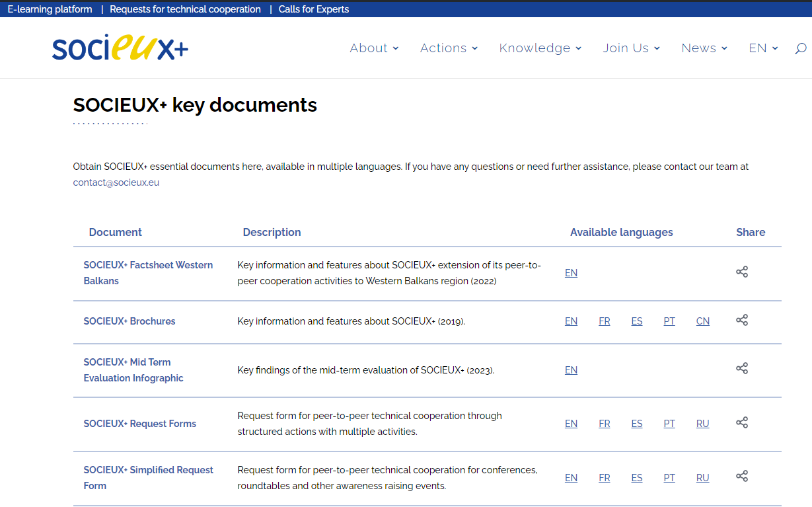
Task: Click the SOCIEUX+ logo
Action: coord(119,48)
